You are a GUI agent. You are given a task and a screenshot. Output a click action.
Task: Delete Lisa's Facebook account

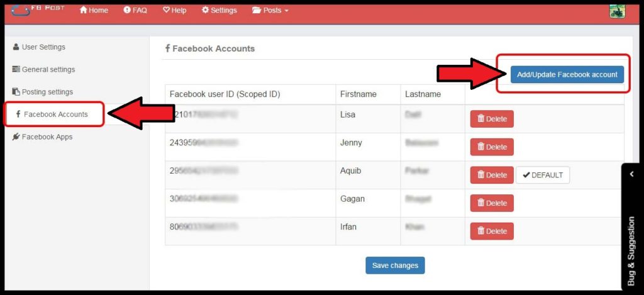click(492, 119)
